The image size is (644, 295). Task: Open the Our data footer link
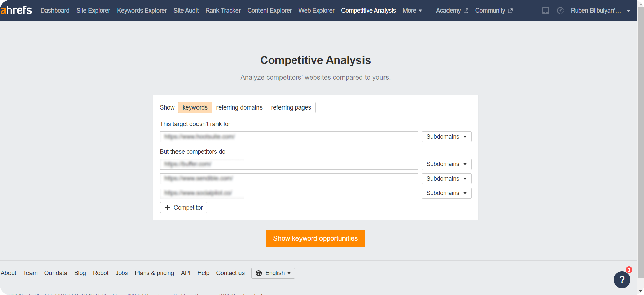[x=56, y=273]
